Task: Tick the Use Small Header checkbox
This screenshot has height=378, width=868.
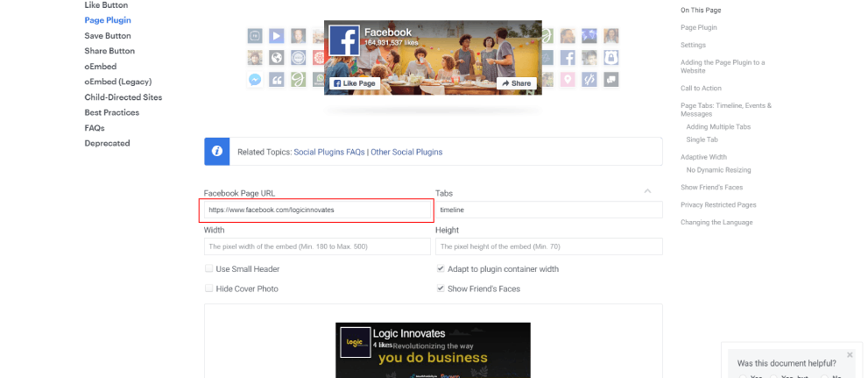Action: point(208,268)
